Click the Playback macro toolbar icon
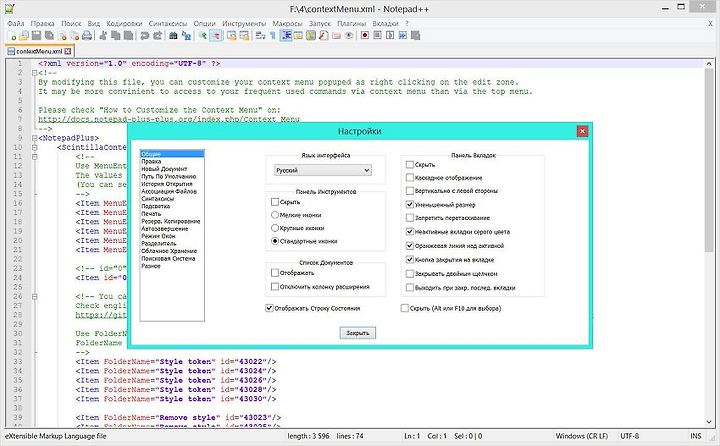 click(x=390, y=35)
